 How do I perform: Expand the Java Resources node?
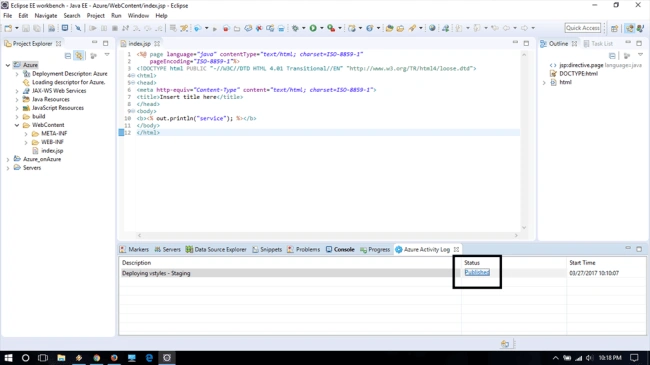pyautogui.click(x=17, y=100)
